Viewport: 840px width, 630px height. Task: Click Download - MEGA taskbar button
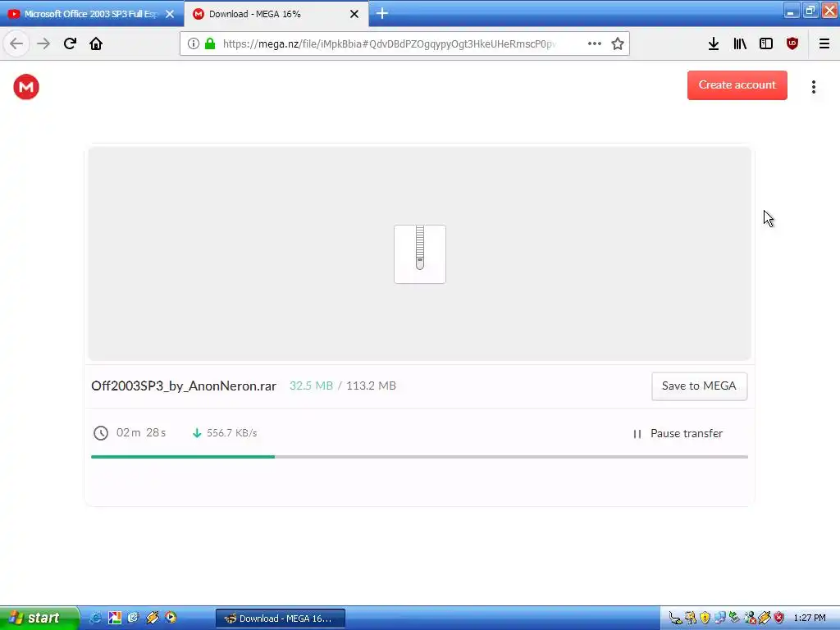click(281, 619)
